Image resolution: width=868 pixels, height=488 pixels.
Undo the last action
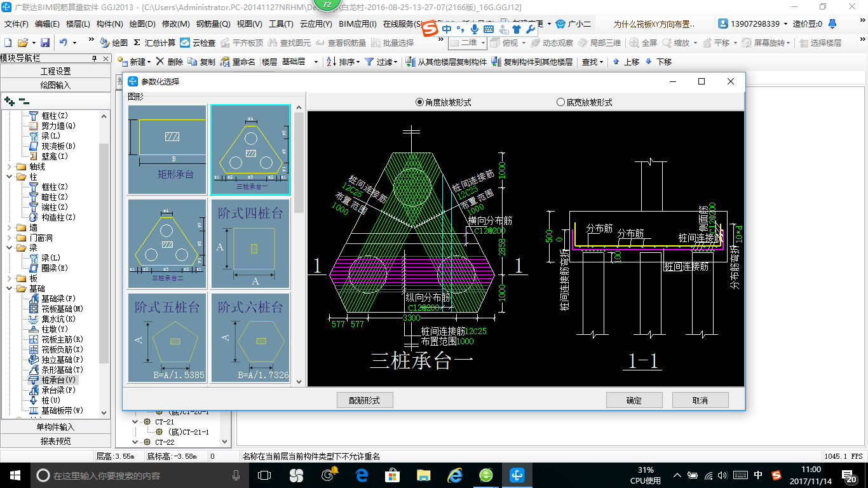click(64, 43)
